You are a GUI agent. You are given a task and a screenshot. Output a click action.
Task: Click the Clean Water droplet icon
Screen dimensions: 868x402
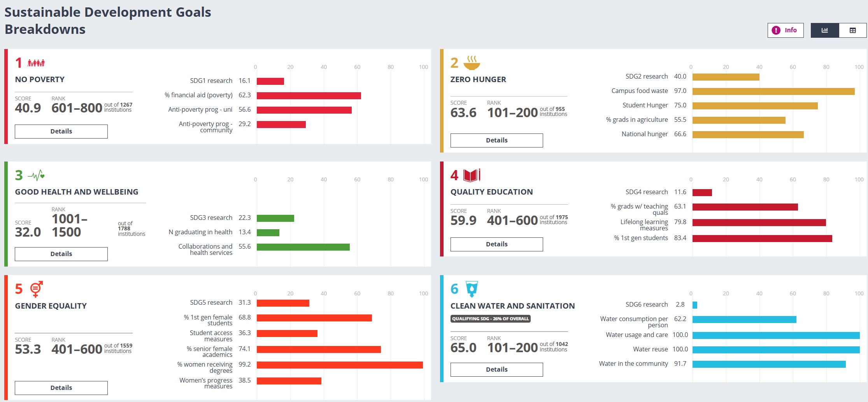[x=472, y=289]
